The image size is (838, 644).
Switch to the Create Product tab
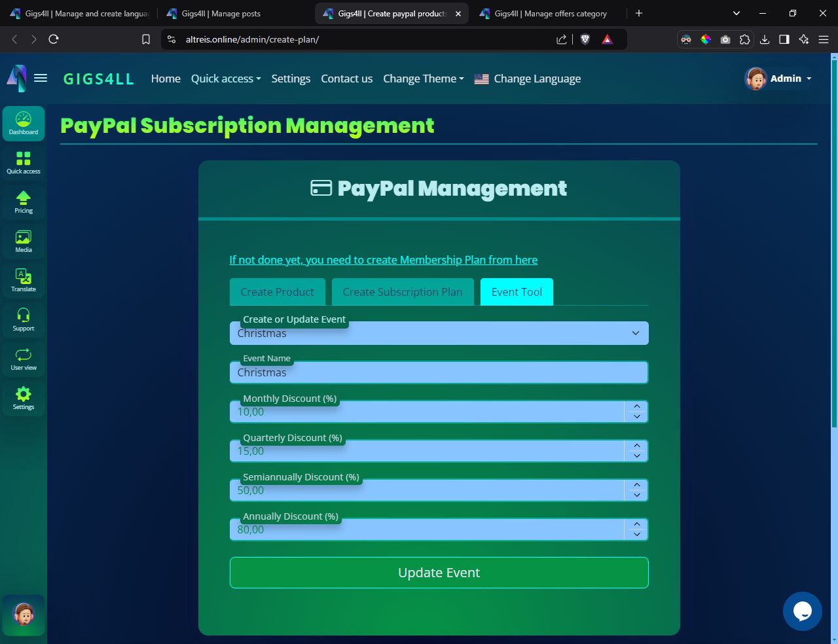pos(277,292)
